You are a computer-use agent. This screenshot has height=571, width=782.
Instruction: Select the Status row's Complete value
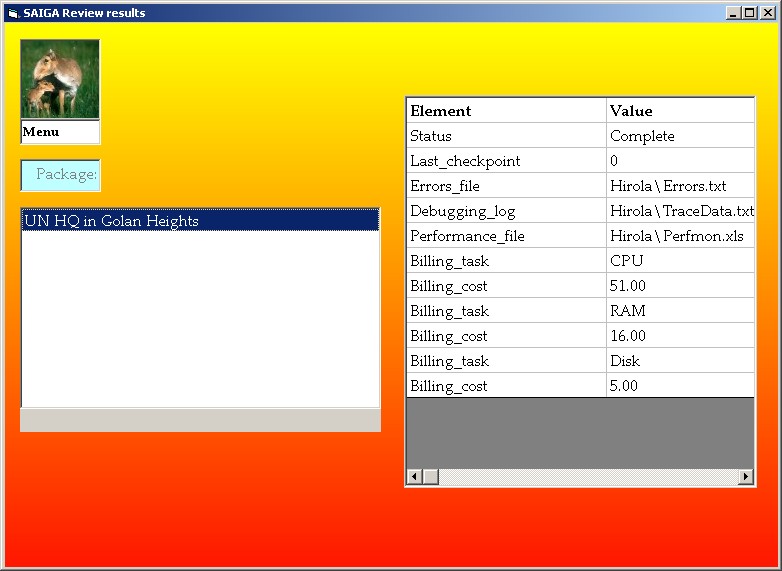[x=680, y=136]
